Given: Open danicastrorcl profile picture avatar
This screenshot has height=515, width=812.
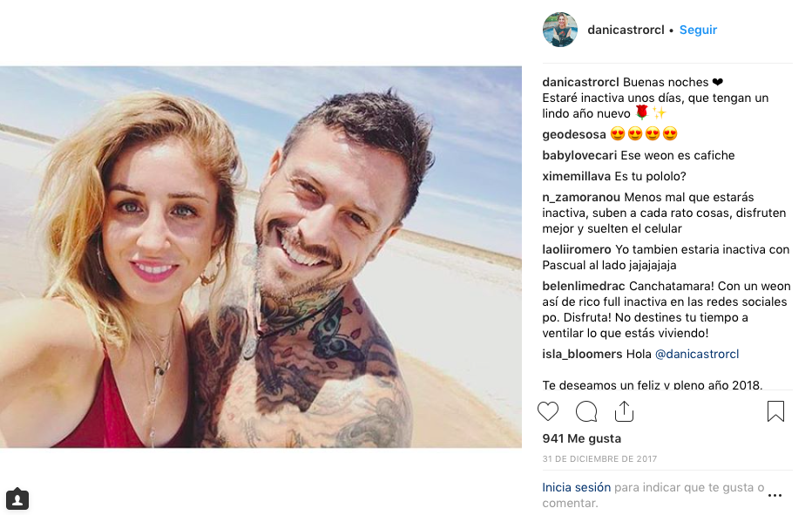Looking at the screenshot, I should 560,30.
